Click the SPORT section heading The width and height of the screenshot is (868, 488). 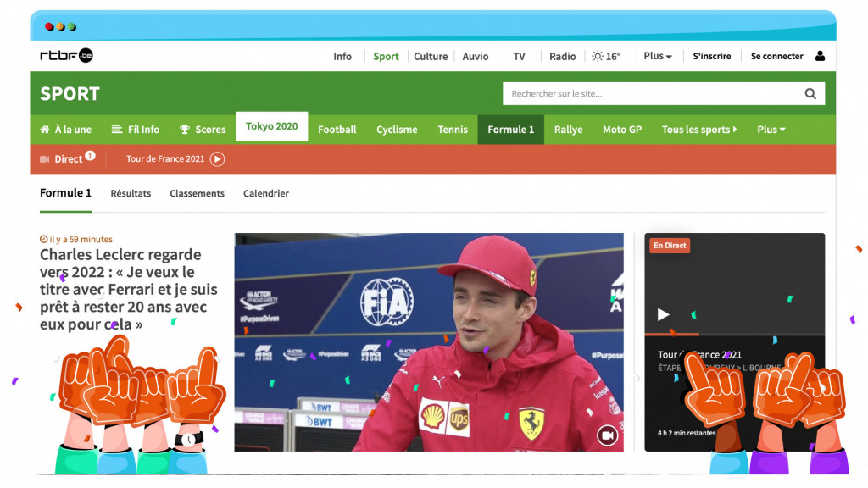coord(70,93)
